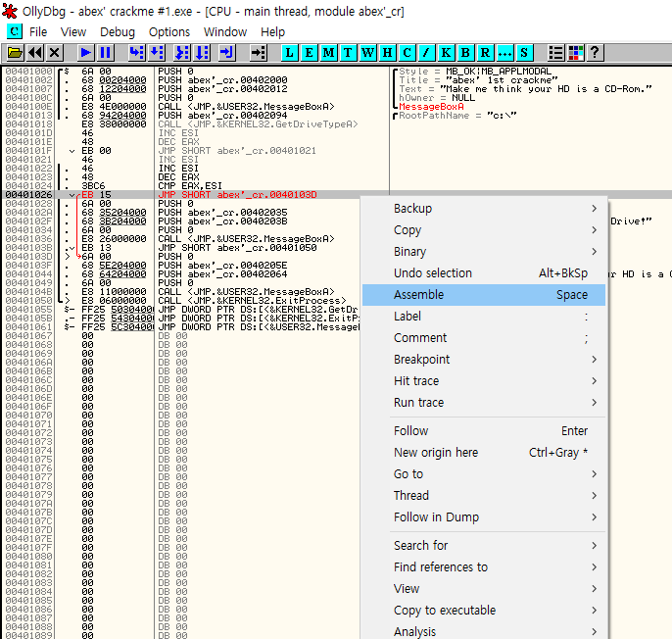Select Follow in context menu
Image resolution: width=672 pixels, height=639 pixels.
(484, 430)
